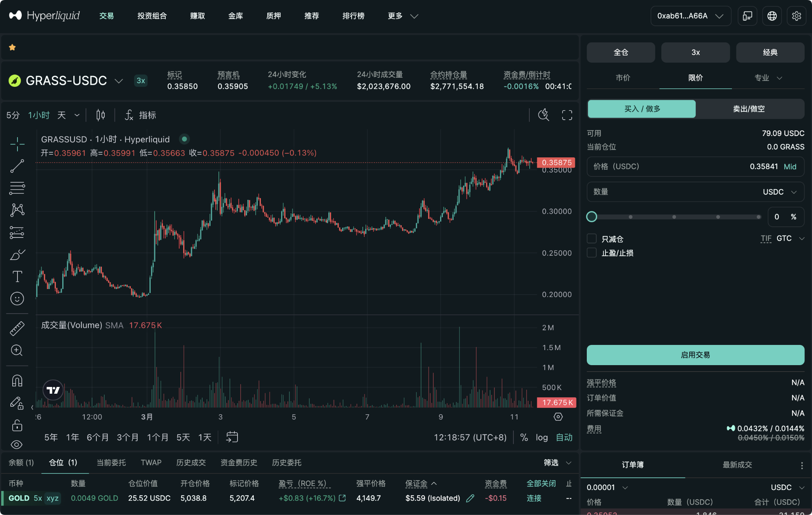This screenshot has width=812, height=515.
Task: Switch to the 当前委托 open orders tab
Action: point(111,463)
